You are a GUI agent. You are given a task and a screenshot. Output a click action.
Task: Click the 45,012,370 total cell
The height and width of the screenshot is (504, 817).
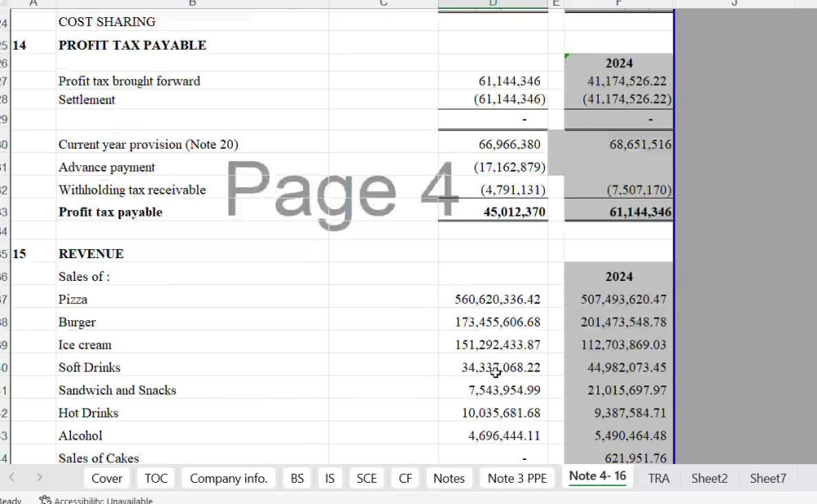514,212
